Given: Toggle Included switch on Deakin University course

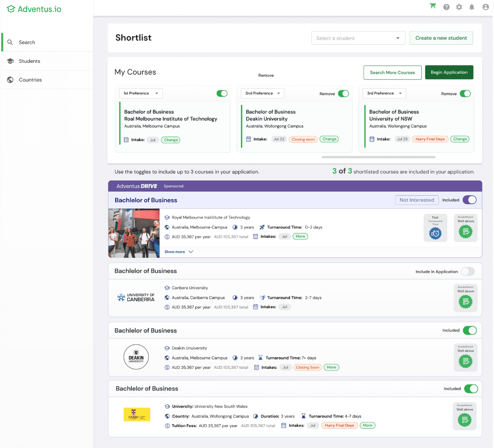Looking at the screenshot, I should coord(470,330).
